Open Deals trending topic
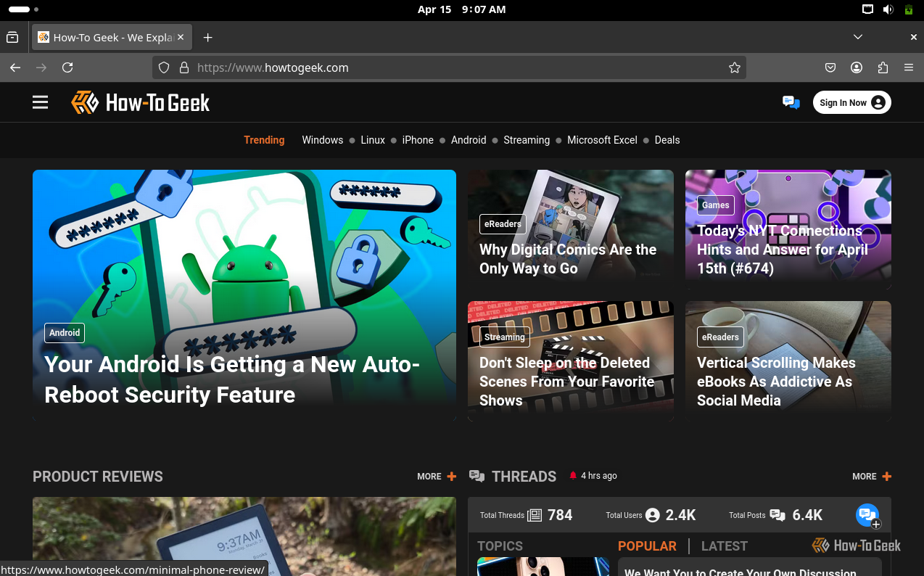 [667, 140]
